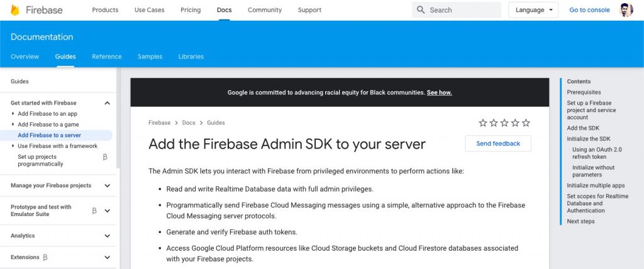The width and height of the screenshot is (644, 269).
Task: Click in the Search field
Action: [457, 10]
